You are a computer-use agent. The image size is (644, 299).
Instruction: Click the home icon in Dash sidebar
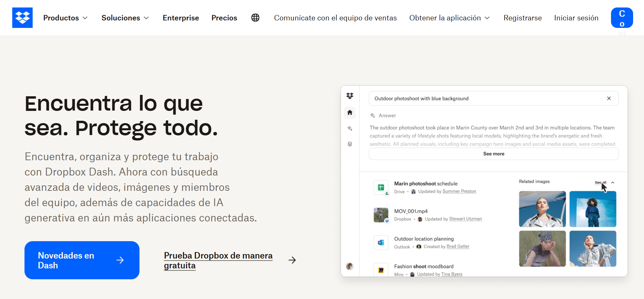tap(350, 113)
